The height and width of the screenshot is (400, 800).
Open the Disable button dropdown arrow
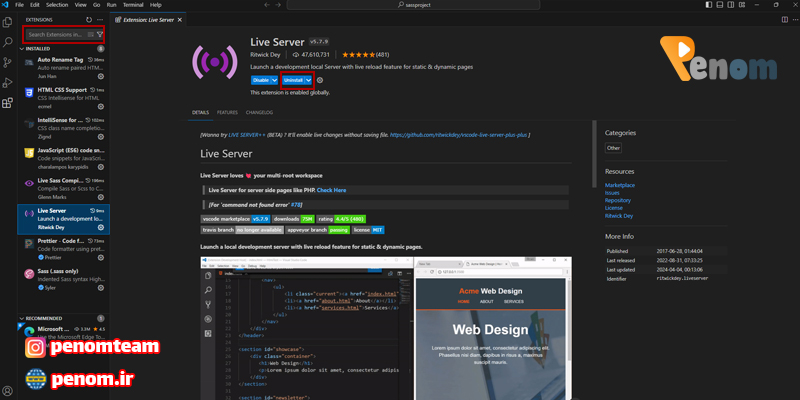tap(275, 79)
